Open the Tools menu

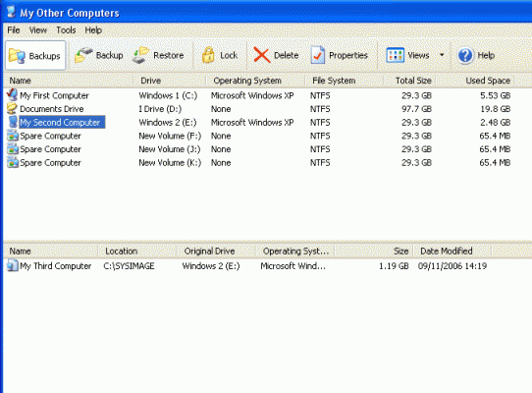click(66, 30)
